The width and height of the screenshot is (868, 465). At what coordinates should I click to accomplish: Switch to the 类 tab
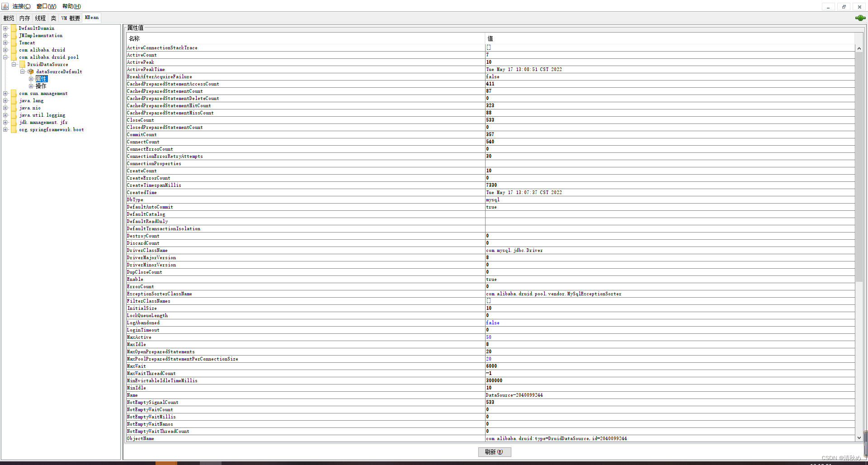click(x=53, y=18)
